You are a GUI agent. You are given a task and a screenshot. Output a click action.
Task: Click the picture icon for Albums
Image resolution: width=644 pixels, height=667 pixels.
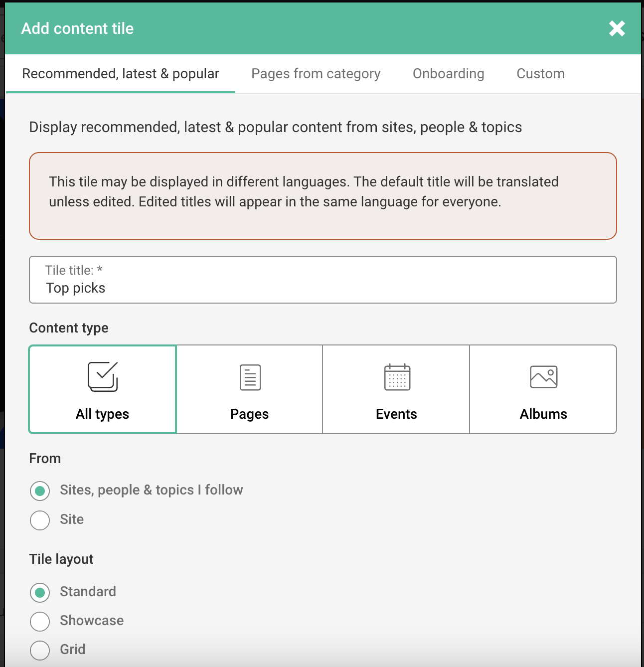pyautogui.click(x=543, y=377)
